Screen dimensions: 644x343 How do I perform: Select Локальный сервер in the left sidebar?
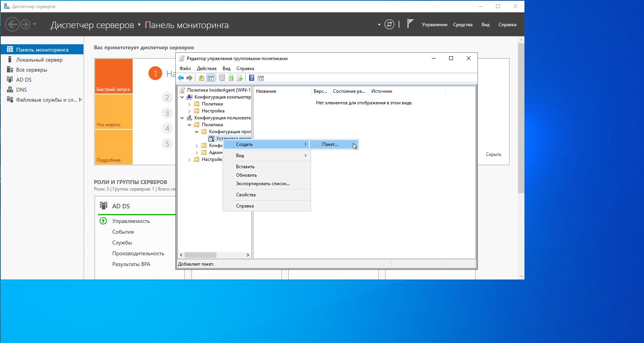39,60
